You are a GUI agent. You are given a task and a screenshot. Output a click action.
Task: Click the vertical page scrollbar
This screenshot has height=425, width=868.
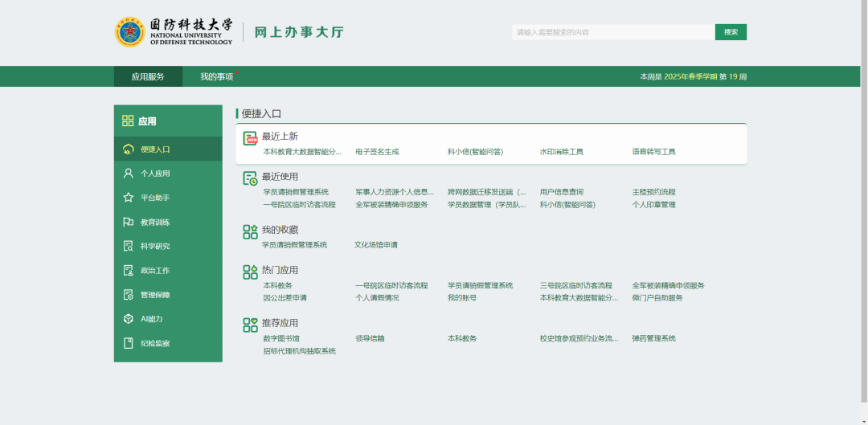pos(864,202)
